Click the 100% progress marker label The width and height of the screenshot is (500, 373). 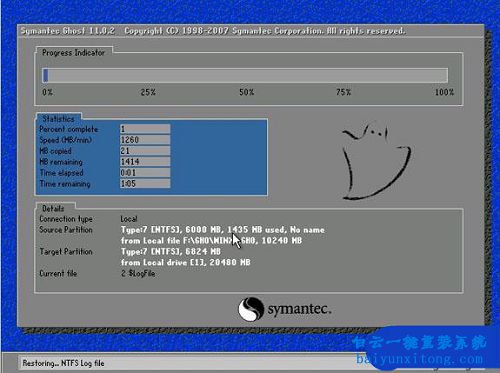[x=444, y=92]
